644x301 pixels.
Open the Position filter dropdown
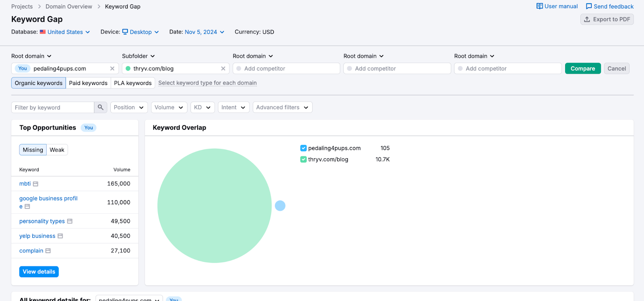point(129,108)
